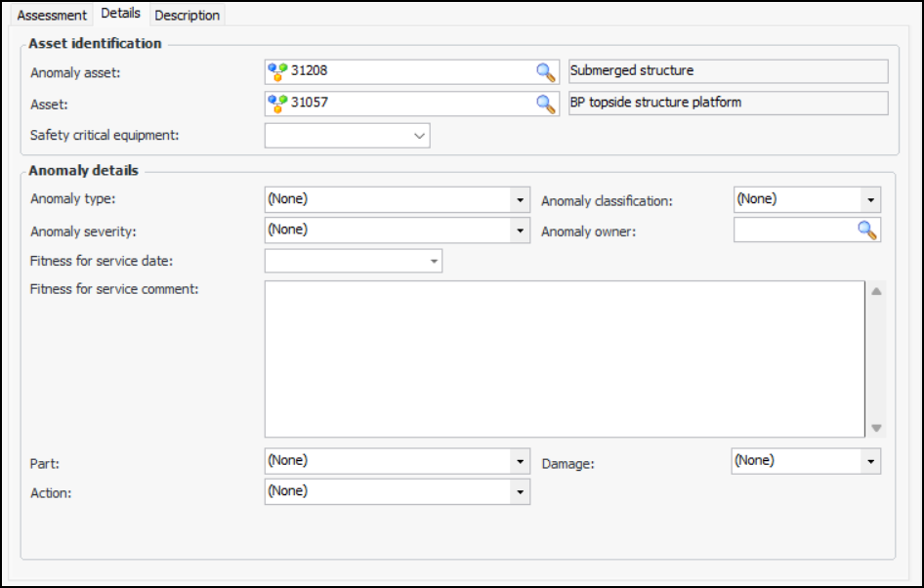Click inside the Fitness for service comment box
Viewport: 924px width, 588px height.
coord(564,358)
